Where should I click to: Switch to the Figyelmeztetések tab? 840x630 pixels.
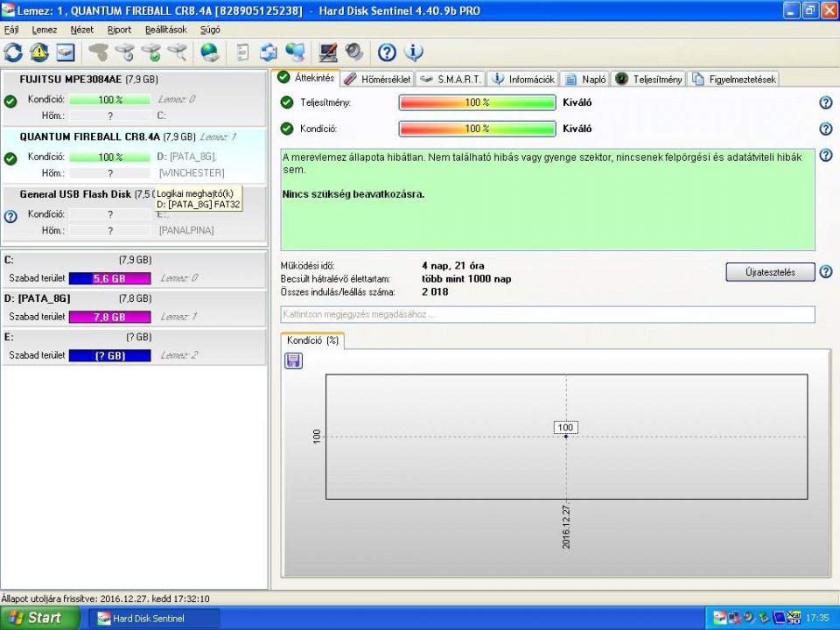[733, 80]
